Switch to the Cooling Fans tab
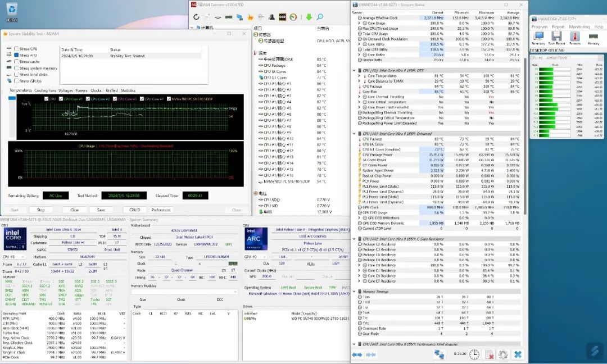Viewport: 607px width, 364px height. [45, 90]
